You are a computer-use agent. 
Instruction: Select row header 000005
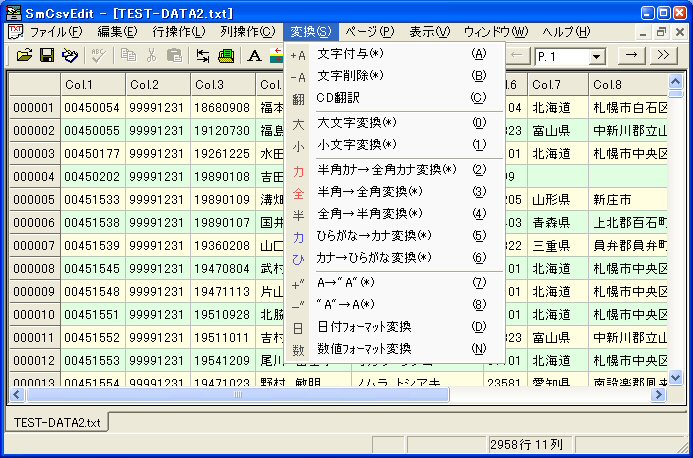point(34,199)
